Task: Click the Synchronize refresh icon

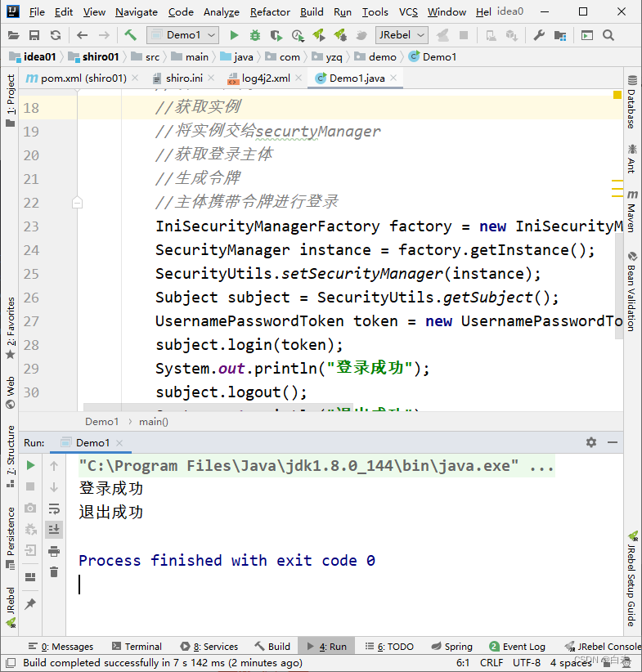Action: click(56, 35)
